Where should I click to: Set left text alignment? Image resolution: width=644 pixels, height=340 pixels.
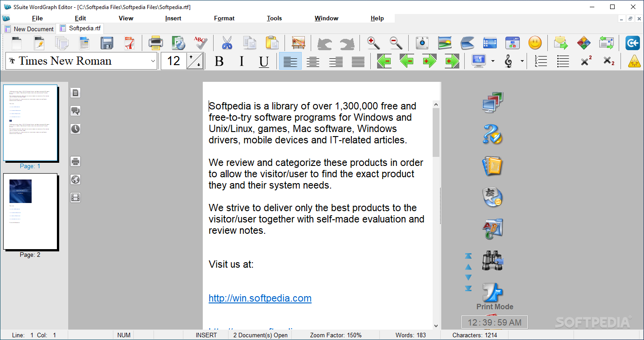click(x=290, y=61)
